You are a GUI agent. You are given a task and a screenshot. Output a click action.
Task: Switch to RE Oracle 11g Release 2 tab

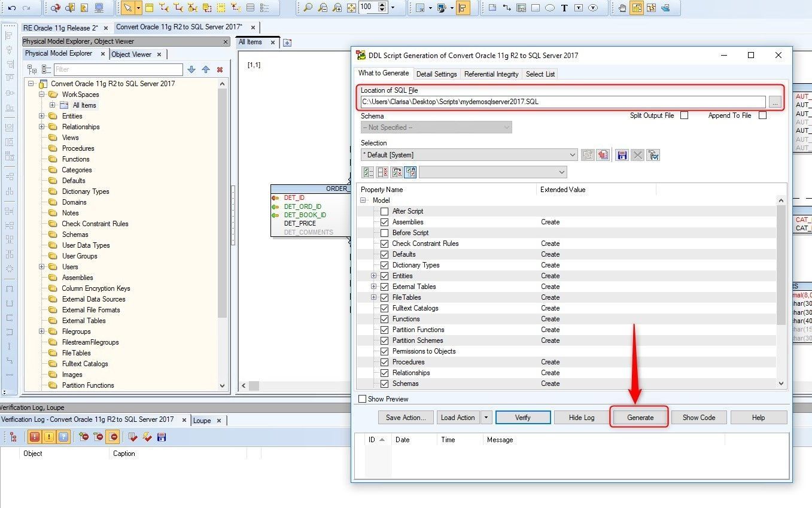click(60, 28)
